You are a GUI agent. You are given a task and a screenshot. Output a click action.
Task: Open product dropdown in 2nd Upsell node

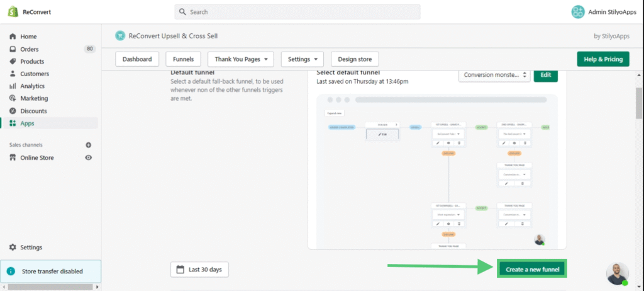[514, 134]
